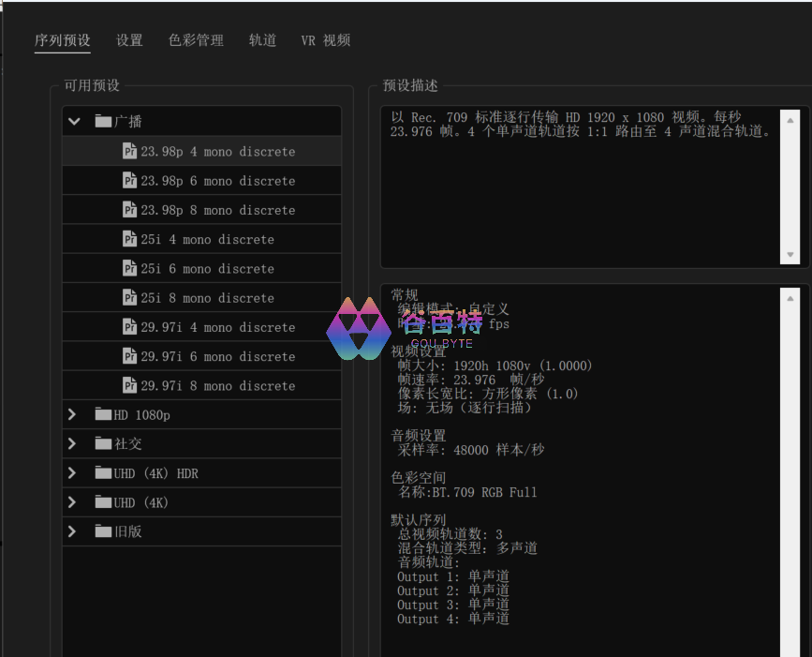Click the 25i 6 mono discrete preset icon
This screenshot has height=657, width=812.
point(130,268)
